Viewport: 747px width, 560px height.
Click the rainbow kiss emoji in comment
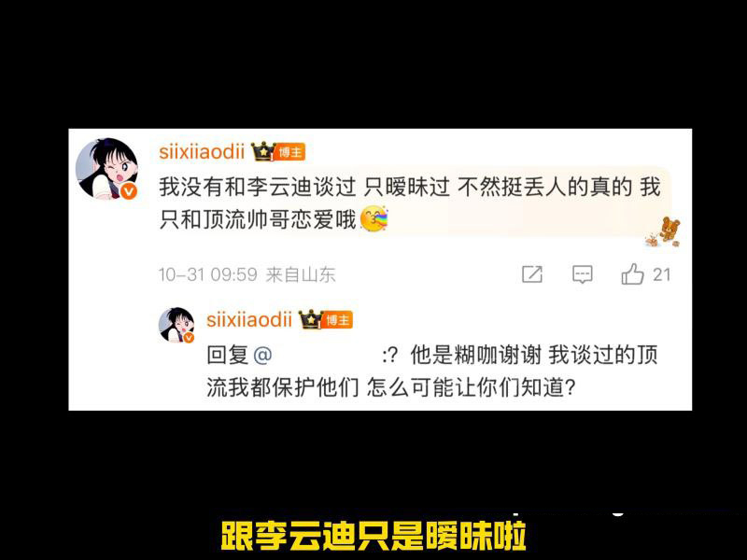point(374,219)
